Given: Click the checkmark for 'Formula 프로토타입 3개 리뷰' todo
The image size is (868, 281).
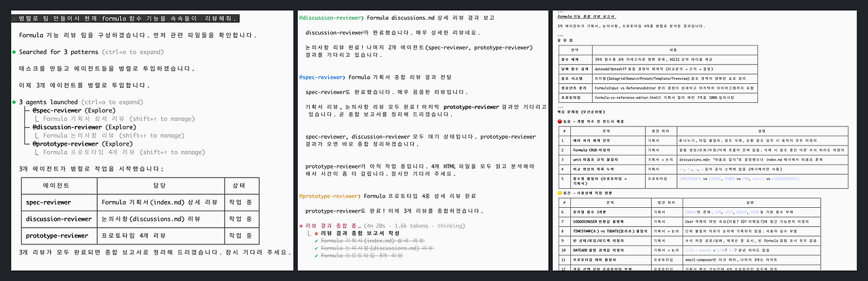Looking at the screenshot, I should tap(317, 256).
